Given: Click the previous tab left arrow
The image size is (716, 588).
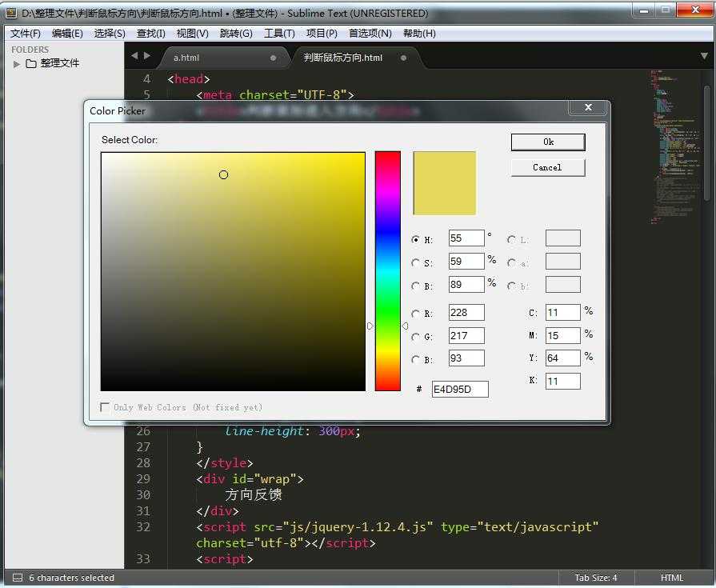Looking at the screenshot, I should (x=134, y=56).
